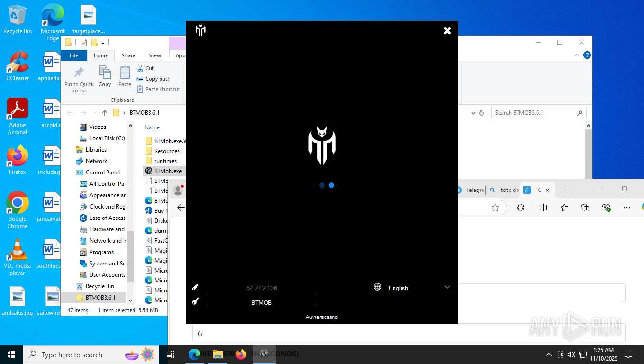Open Explorer Help question mark icon

pos(587,55)
